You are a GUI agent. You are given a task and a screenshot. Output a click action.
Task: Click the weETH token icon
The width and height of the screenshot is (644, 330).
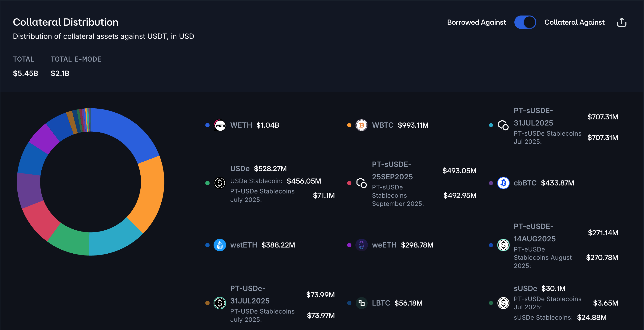point(362,245)
